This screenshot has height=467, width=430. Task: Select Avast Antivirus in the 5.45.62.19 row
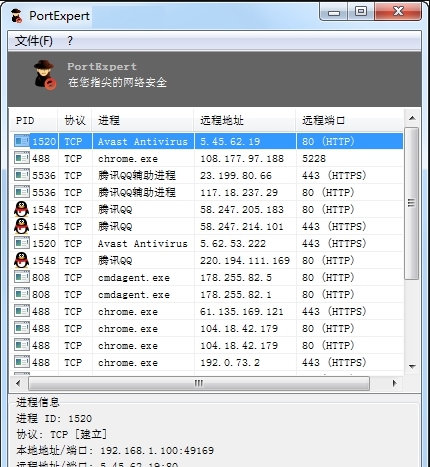143,141
